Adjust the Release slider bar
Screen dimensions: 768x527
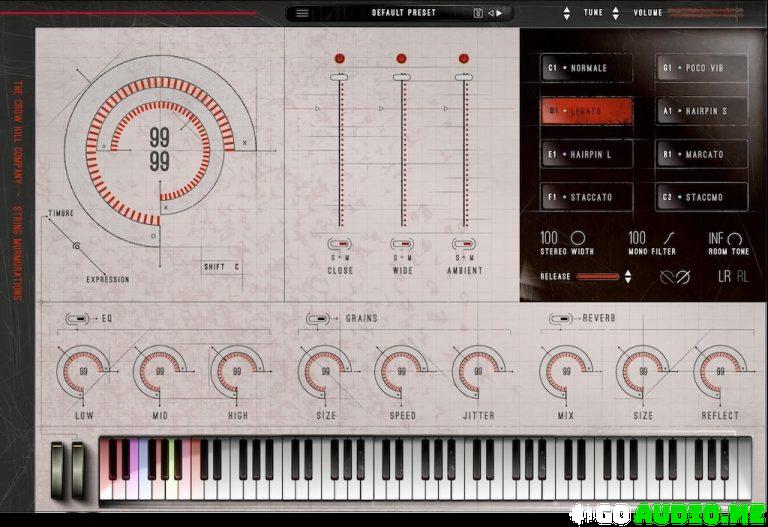point(598,277)
